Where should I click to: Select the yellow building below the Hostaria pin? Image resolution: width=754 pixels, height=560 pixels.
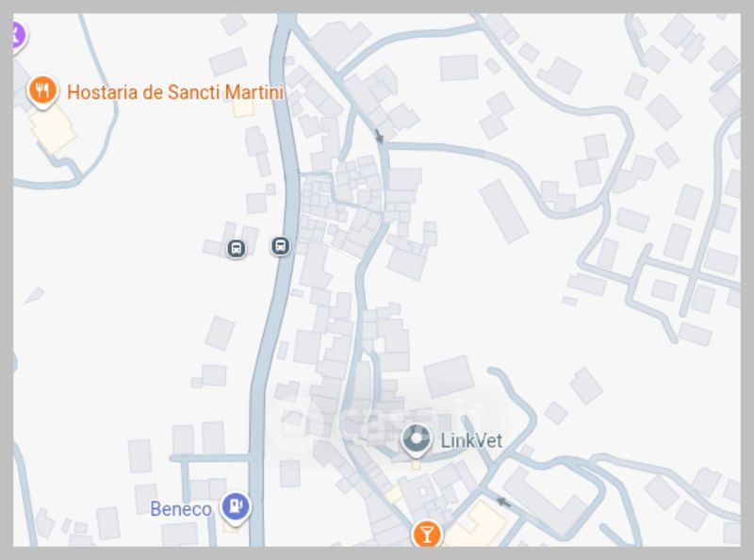(x=53, y=128)
